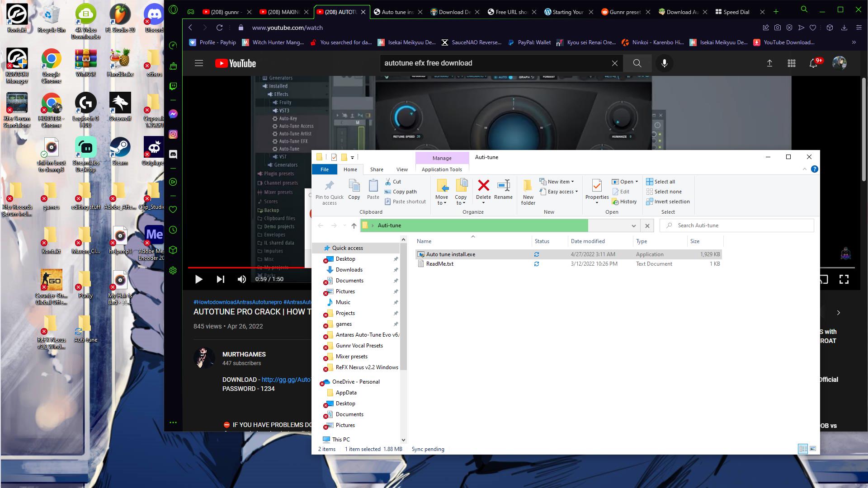
Task: Switch to large icons view in Explorer
Action: (x=813, y=449)
